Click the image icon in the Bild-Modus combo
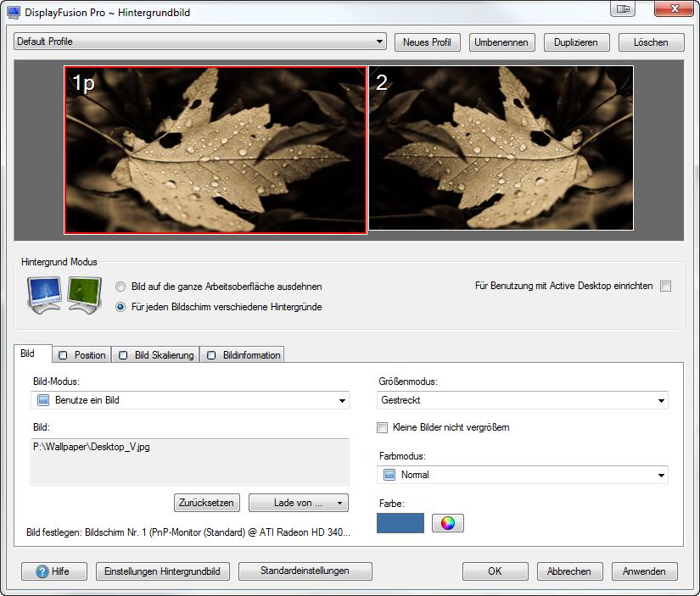The width and height of the screenshot is (700, 596). (x=43, y=400)
